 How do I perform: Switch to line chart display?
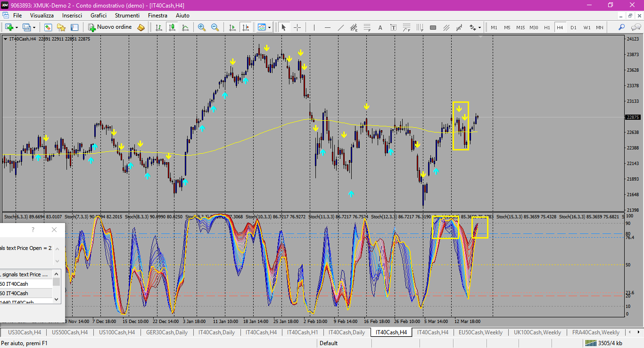185,27
